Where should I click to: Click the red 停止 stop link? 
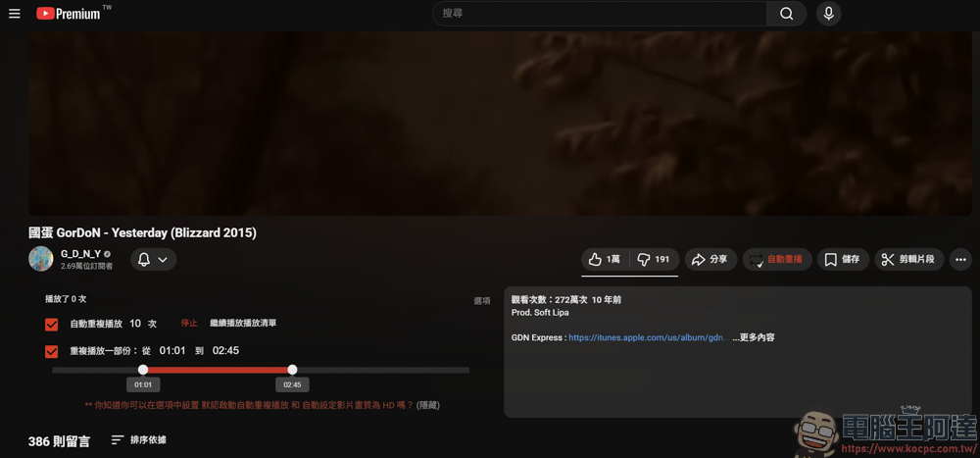pyautogui.click(x=189, y=324)
